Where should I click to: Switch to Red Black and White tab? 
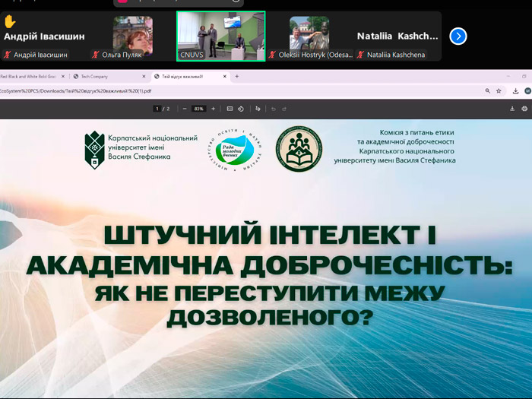pyautogui.click(x=30, y=77)
